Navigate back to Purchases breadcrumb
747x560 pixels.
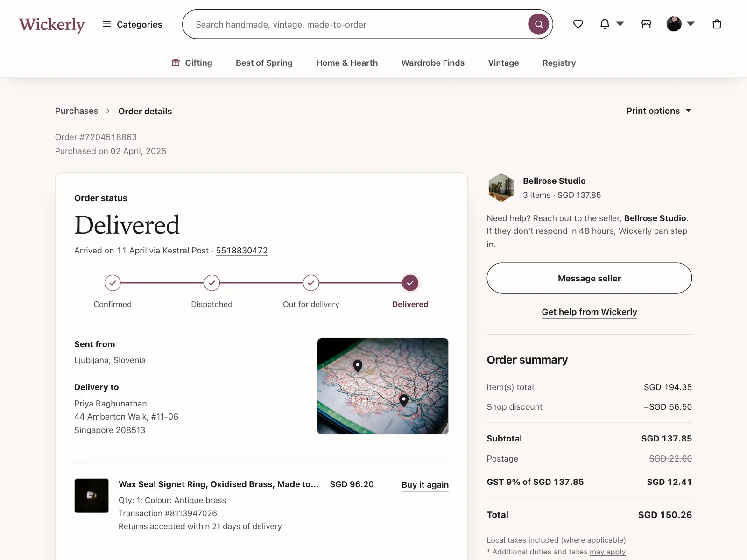point(77,111)
